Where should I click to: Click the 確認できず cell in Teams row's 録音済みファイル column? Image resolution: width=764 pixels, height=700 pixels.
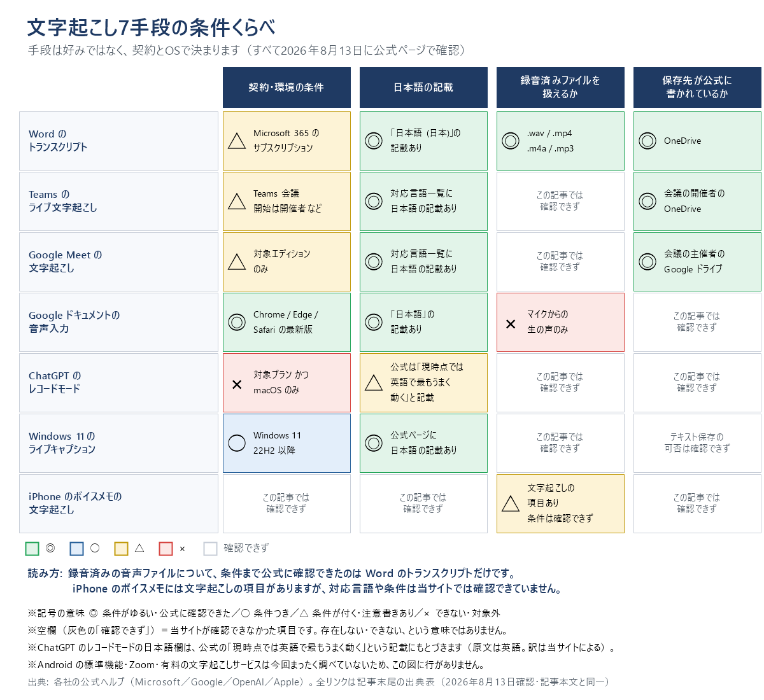tap(560, 201)
